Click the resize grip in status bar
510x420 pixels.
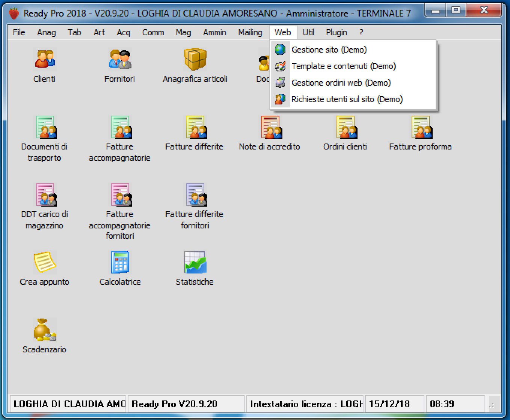click(x=493, y=404)
